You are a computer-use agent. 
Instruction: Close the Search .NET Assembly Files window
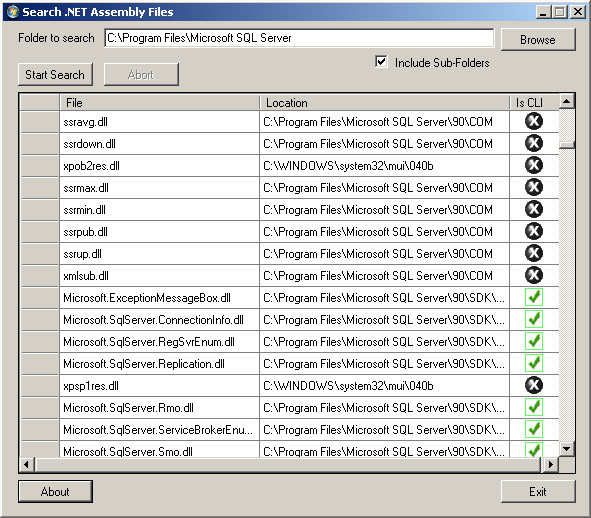(578, 12)
